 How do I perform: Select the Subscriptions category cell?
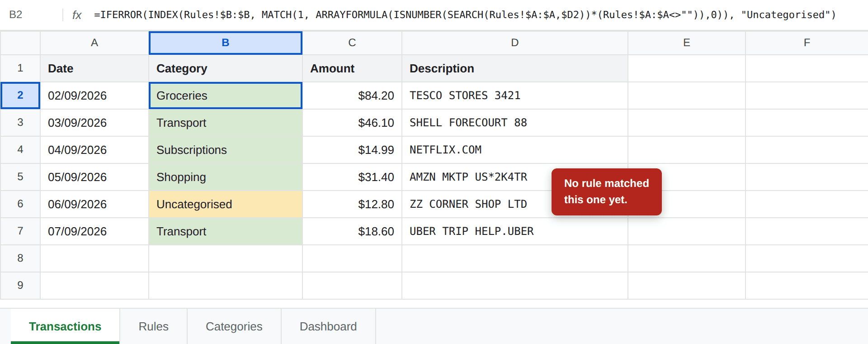226,150
